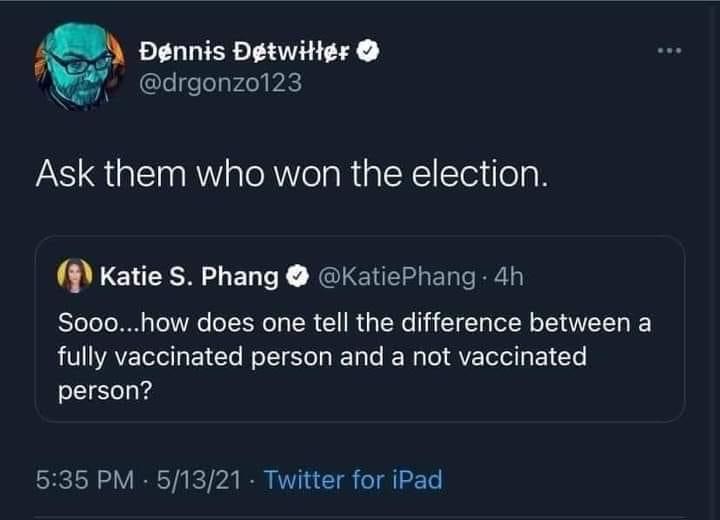The height and width of the screenshot is (520, 720).
Task: Select the Katie S. Phang name in quote
Action: point(188,277)
